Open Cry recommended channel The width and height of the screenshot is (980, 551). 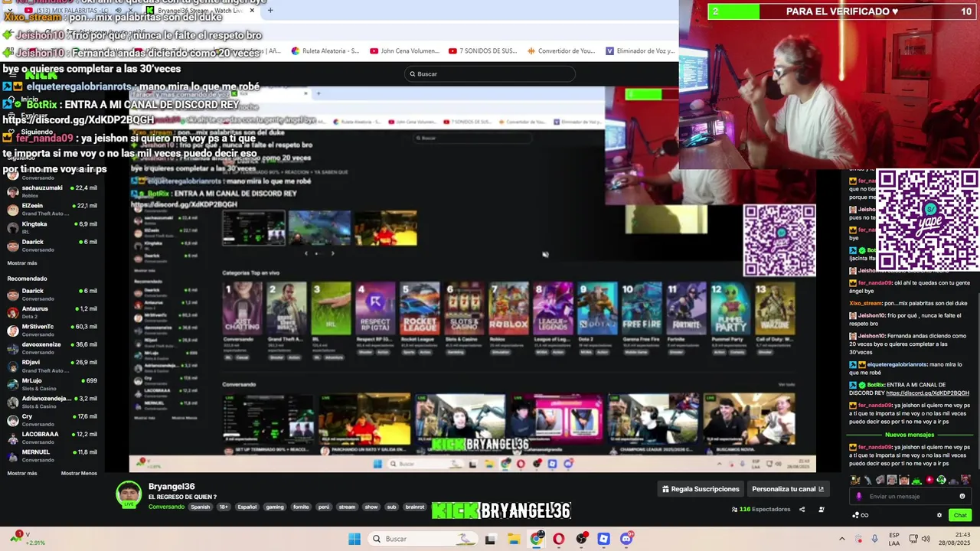pos(54,420)
